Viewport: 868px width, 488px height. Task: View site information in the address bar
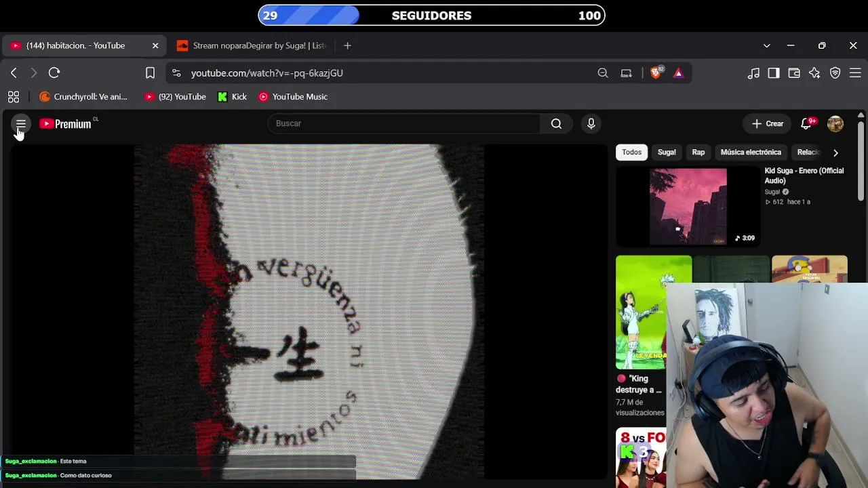(x=176, y=73)
